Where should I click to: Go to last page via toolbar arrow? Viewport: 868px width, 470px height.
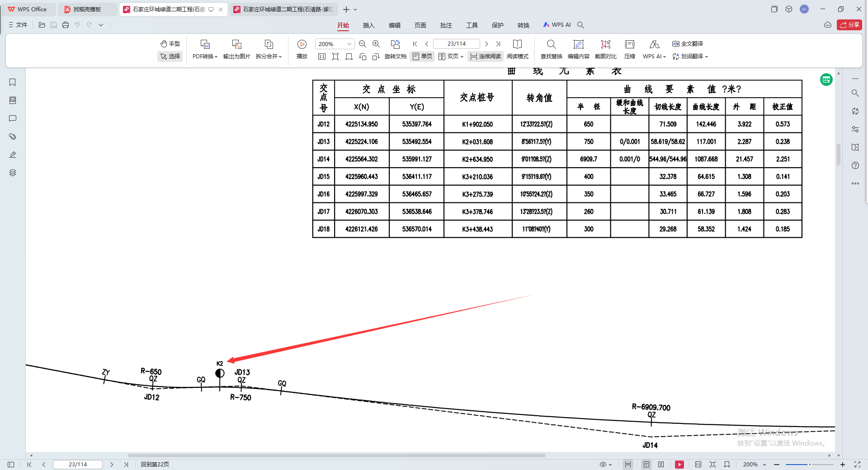pyautogui.click(x=498, y=44)
